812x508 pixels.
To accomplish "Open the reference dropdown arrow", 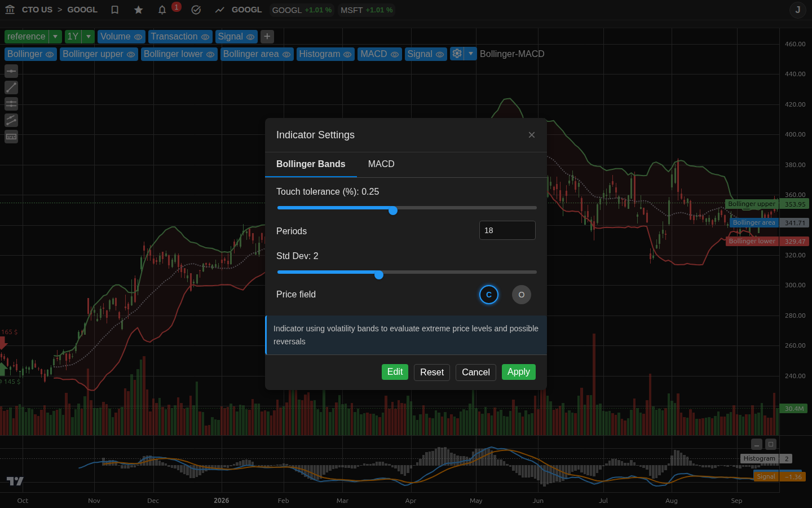I will [55, 37].
